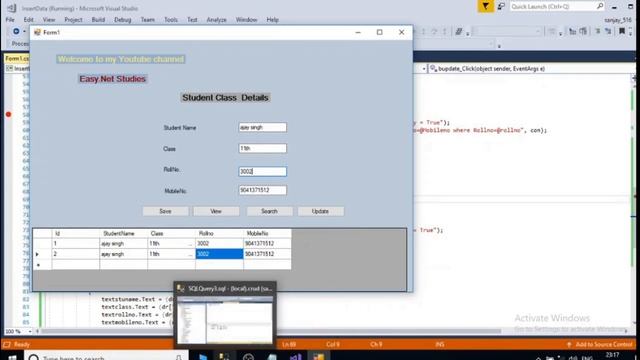Switch to the Form1.cs editor tab
This screenshot has width=640, height=360.
[x=17, y=58]
